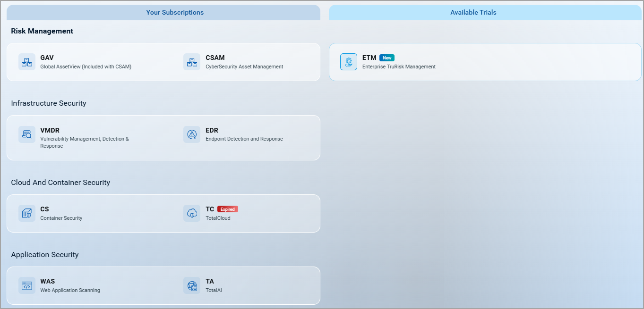644x309 pixels.
Task: Click the New badge beside ETM
Action: click(x=387, y=58)
